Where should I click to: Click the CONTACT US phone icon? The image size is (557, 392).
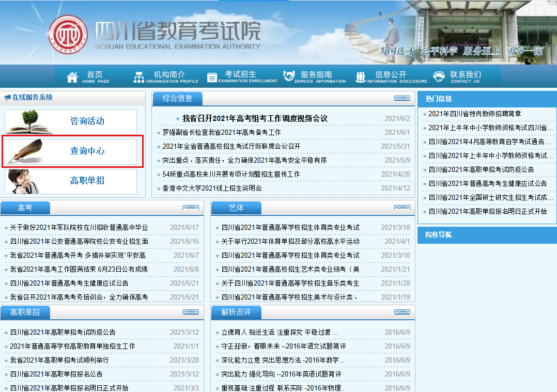[x=439, y=76]
